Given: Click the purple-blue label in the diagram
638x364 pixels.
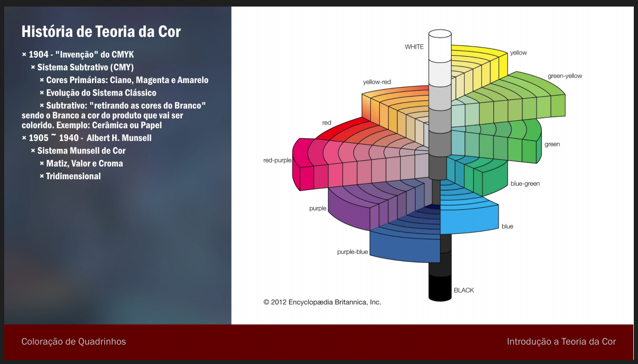Looking at the screenshot, I should tap(352, 252).
